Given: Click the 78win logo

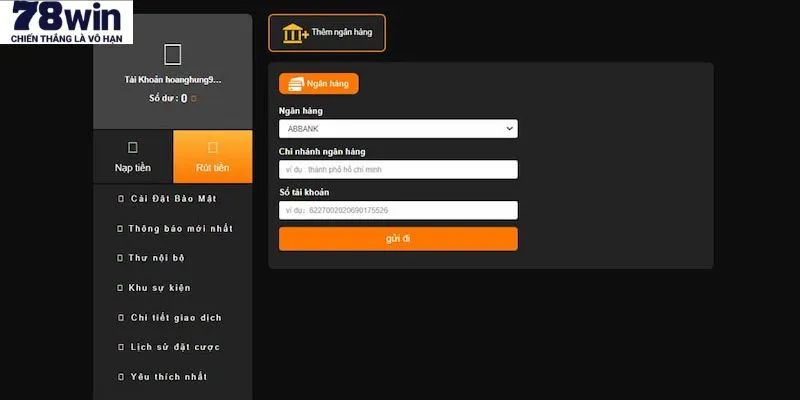Looking at the screenshot, I should 66,22.
